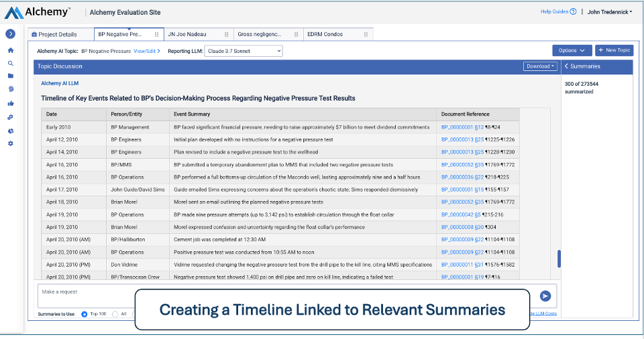644x339 pixels.
Task: Select the All summaries radio button
Action: tap(115, 314)
